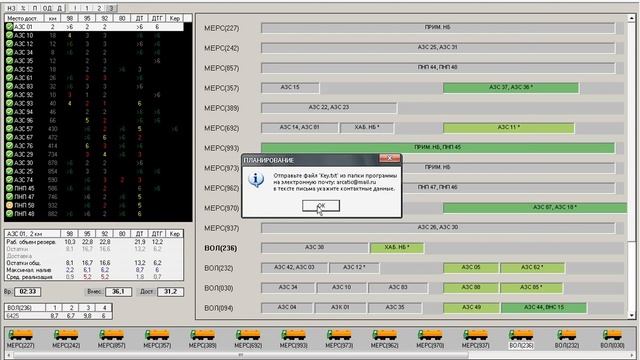Click the schedule panel scroll down arrow
The image size is (640, 360).
click(x=631, y=315)
